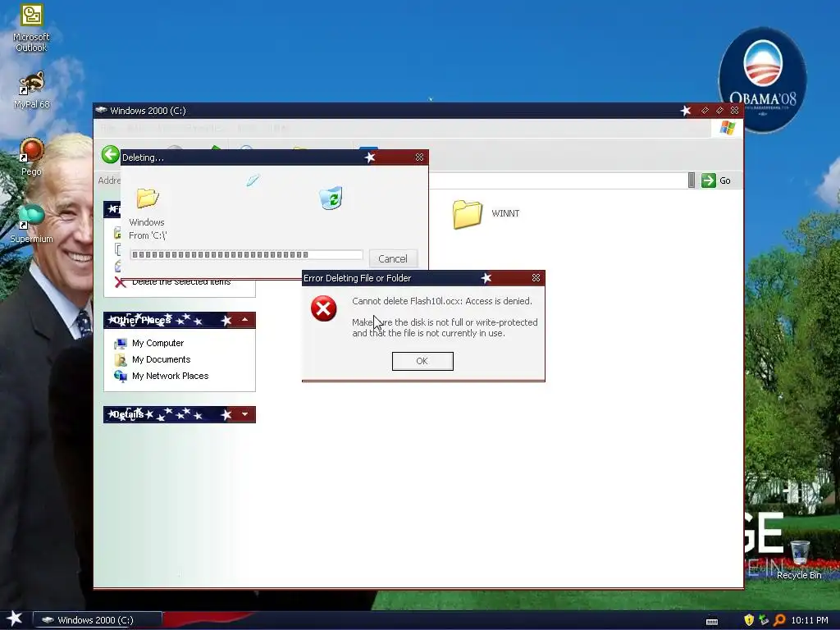The width and height of the screenshot is (840, 630).
Task: Click the red X delete task icon
Action: coord(120,283)
